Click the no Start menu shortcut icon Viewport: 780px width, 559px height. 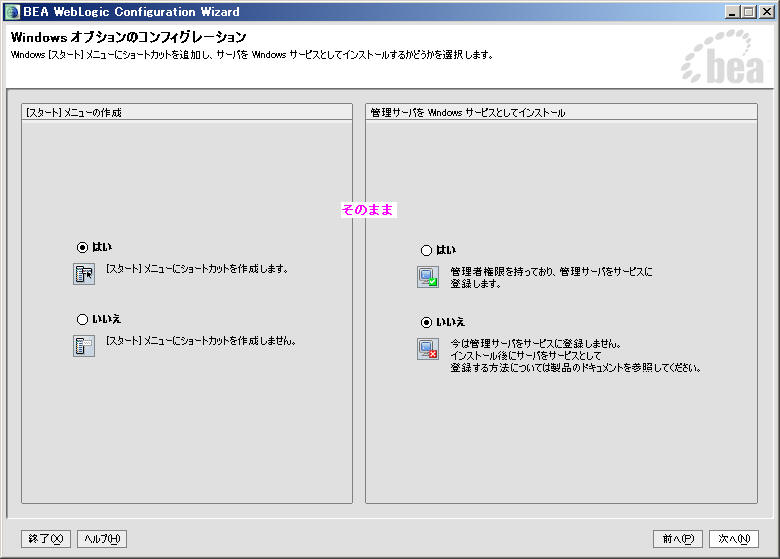(x=84, y=346)
